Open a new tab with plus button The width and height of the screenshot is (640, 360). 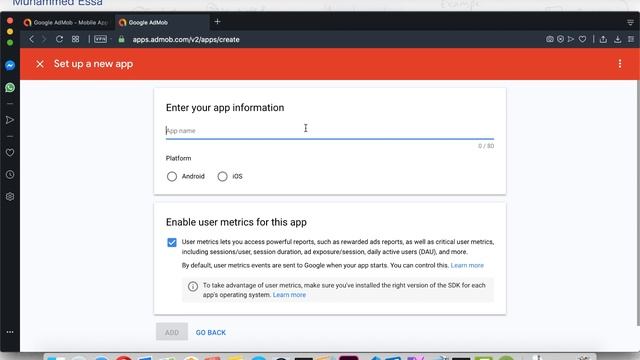click(x=217, y=22)
